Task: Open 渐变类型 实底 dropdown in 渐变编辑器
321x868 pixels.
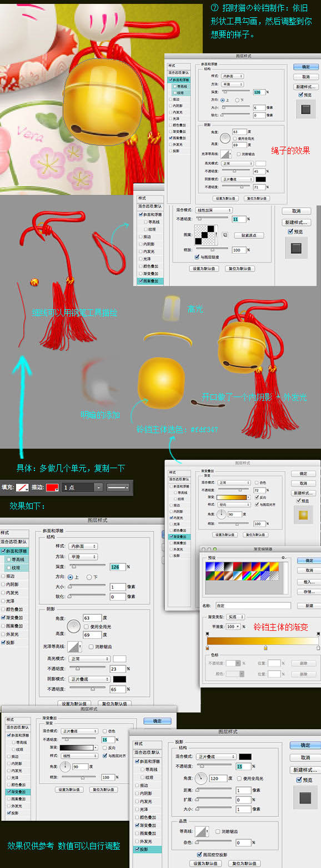Action: point(235,616)
